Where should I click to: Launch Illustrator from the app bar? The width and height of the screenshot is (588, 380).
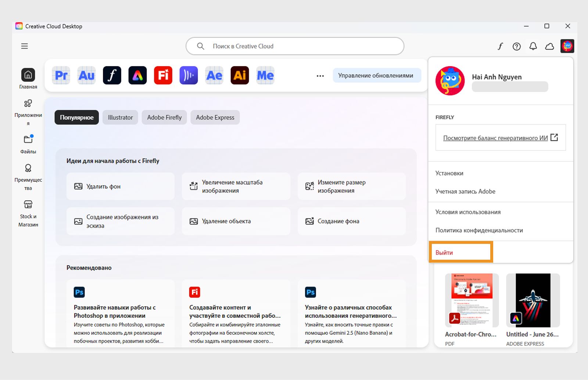click(x=240, y=75)
